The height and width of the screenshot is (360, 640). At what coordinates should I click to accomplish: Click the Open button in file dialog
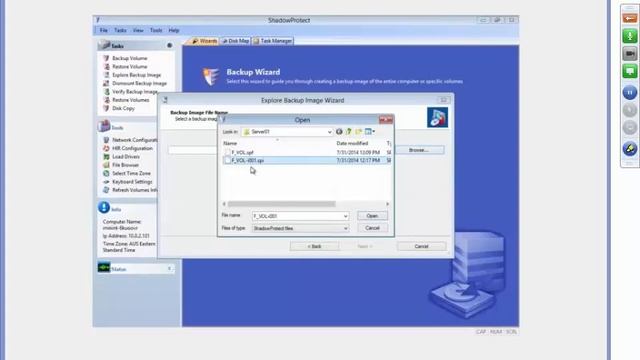tap(372, 216)
